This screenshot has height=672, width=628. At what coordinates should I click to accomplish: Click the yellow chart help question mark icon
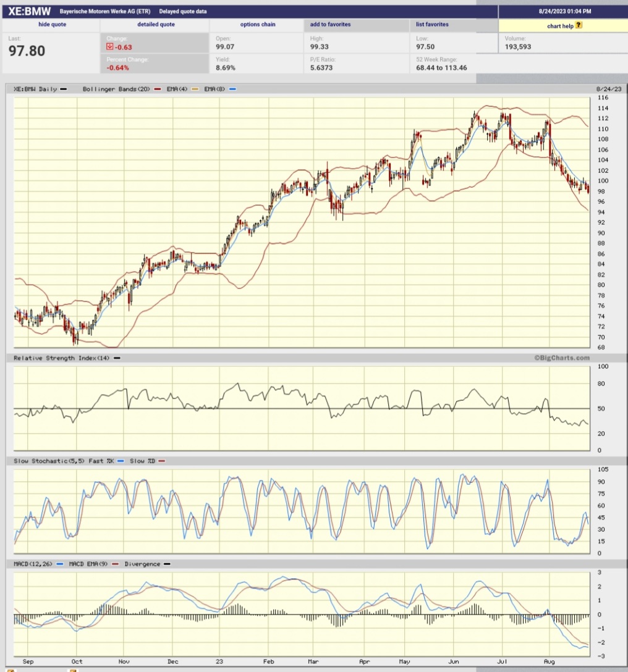click(577, 26)
